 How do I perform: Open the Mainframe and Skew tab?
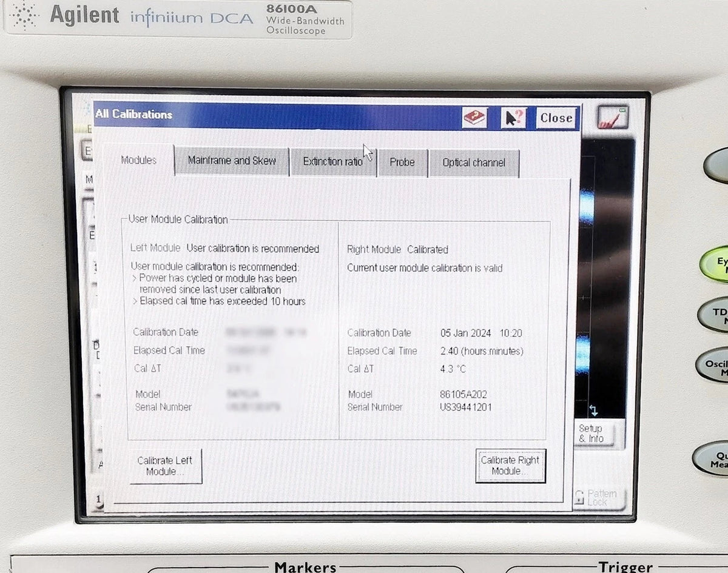(232, 161)
